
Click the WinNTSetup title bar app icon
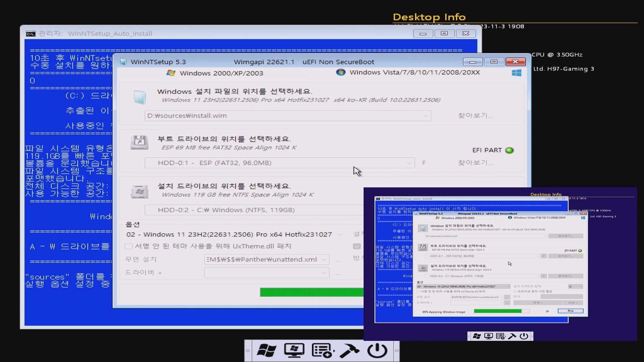click(x=123, y=62)
